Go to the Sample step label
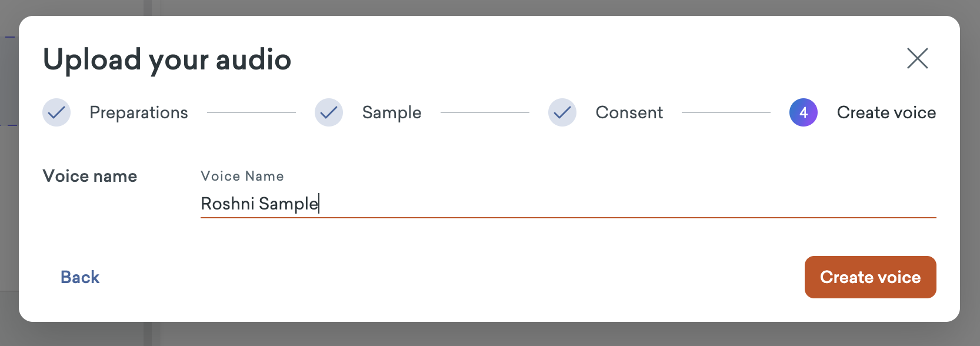Image resolution: width=980 pixels, height=346 pixels. point(392,112)
